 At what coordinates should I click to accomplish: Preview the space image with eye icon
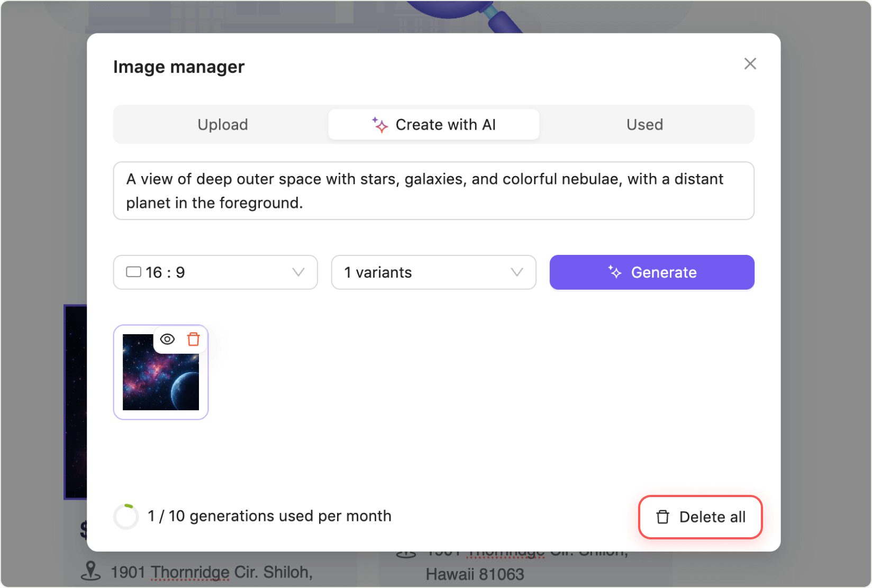point(167,339)
